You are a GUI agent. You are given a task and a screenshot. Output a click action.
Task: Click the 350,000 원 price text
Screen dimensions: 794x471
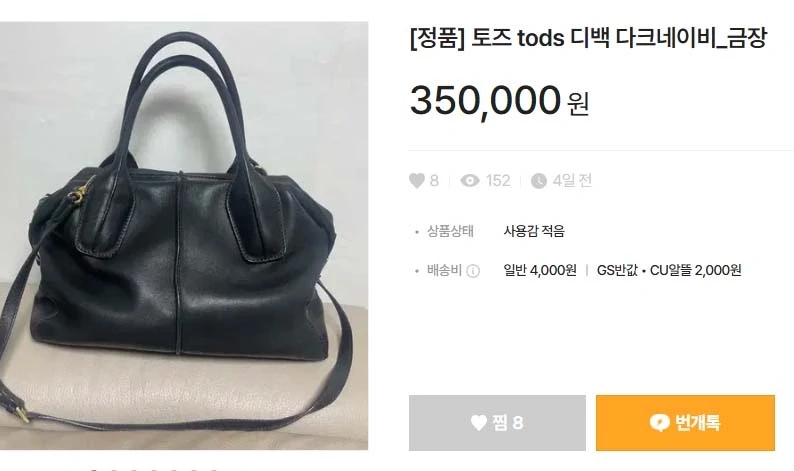click(x=499, y=101)
